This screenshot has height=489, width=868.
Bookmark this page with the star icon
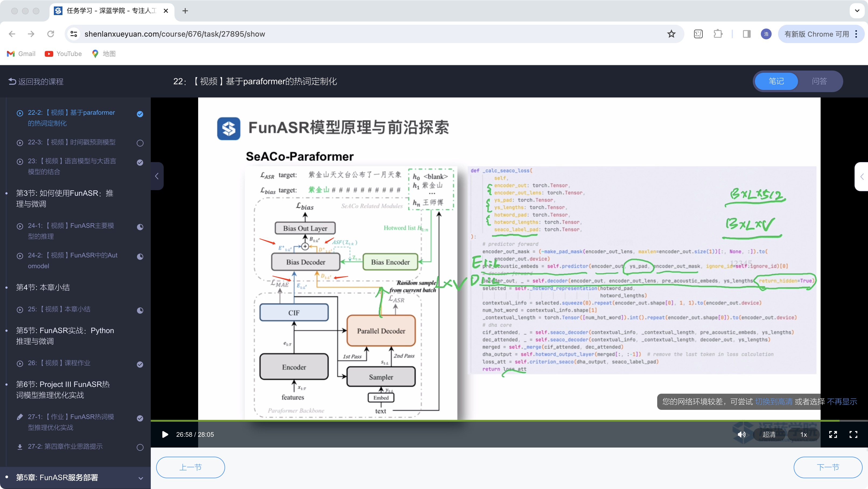tap(671, 34)
